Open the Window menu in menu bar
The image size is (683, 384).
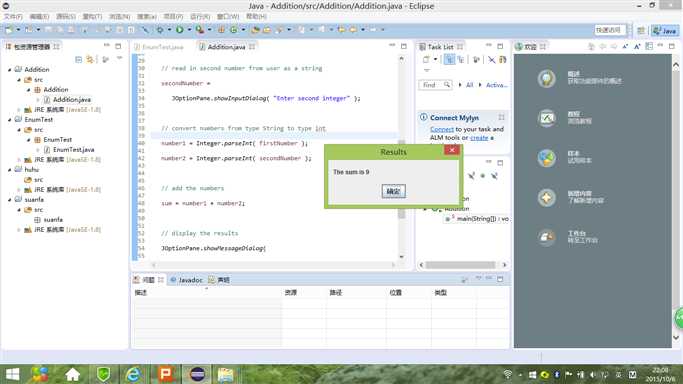tap(228, 17)
